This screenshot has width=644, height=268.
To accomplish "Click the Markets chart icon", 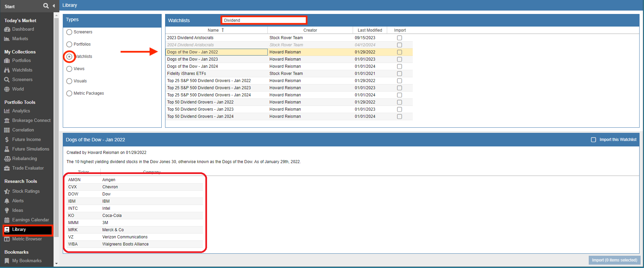I will tap(7, 39).
